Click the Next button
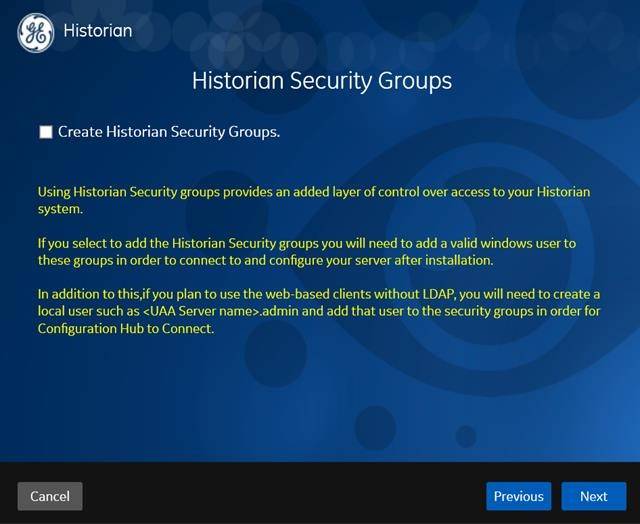 593,496
